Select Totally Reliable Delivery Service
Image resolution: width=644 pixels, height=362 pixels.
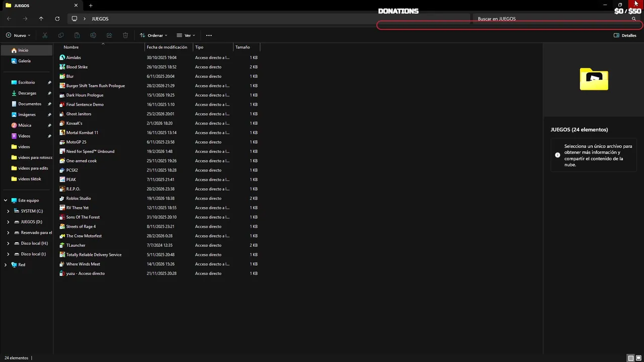(94, 254)
